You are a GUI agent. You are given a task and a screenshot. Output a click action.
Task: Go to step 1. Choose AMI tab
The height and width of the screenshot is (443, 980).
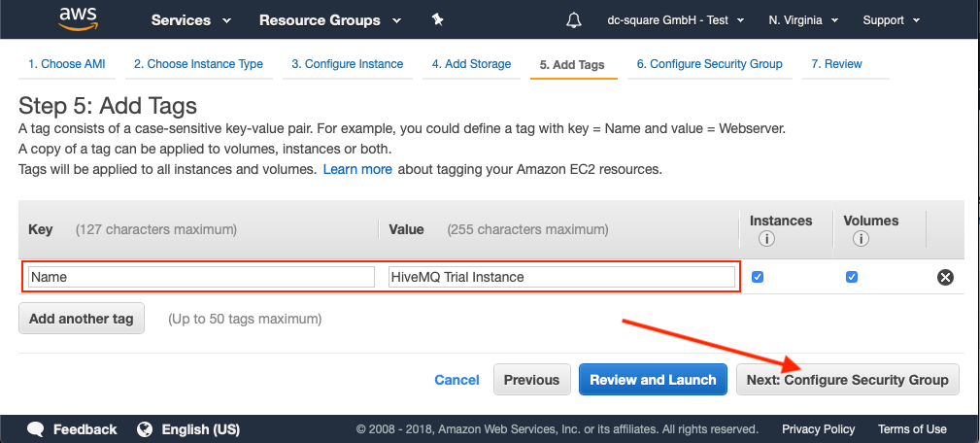pos(67,64)
